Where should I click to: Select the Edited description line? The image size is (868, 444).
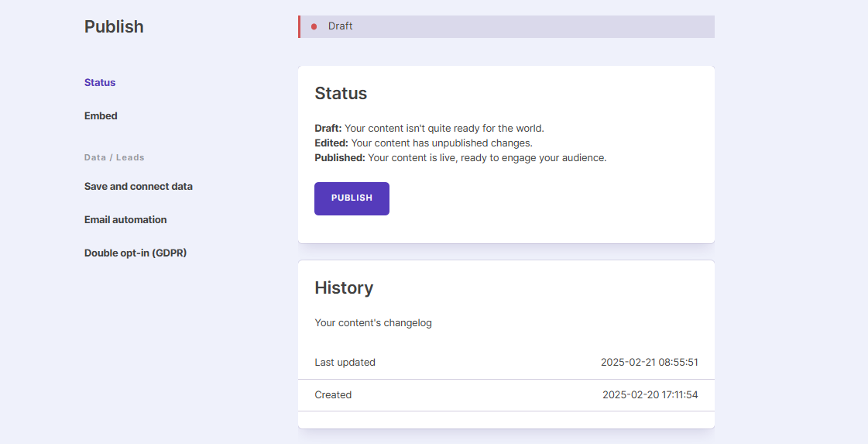point(423,143)
